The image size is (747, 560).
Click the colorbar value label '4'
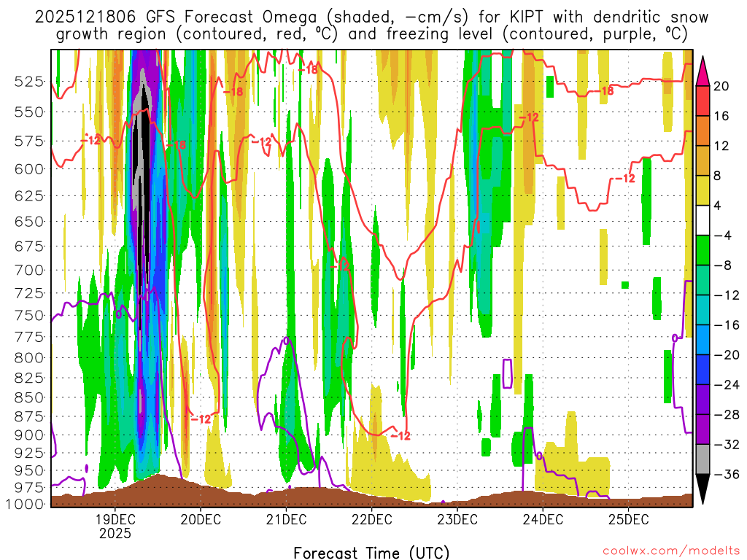pyautogui.click(x=718, y=206)
